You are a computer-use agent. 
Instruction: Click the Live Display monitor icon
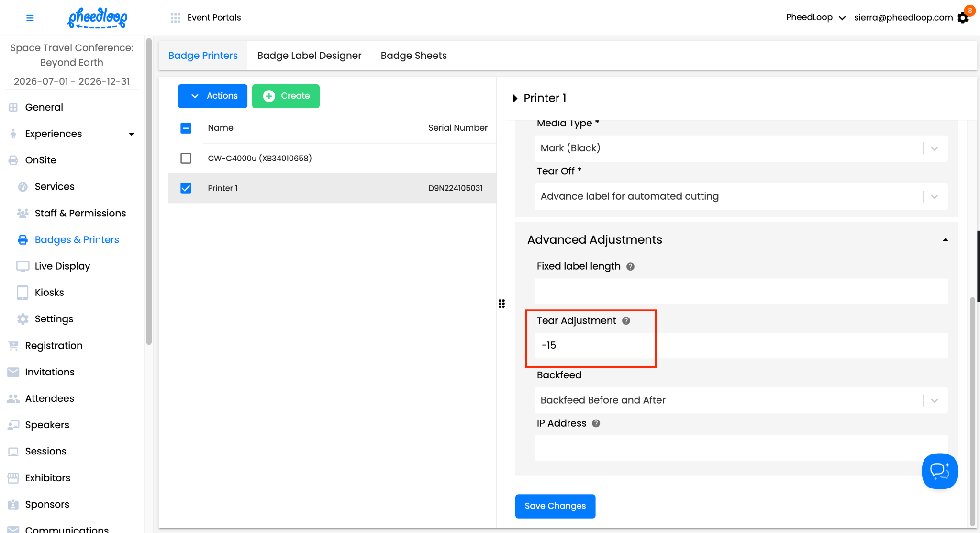point(22,266)
